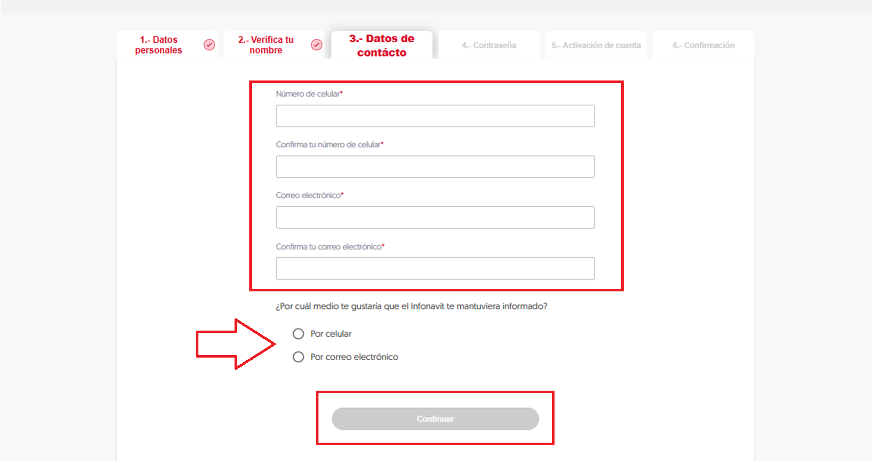The width and height of the screenshot is (872, 461).
Task: Click the checkmark icon beside Verifica tu nombre
Action: coord(316,44)
